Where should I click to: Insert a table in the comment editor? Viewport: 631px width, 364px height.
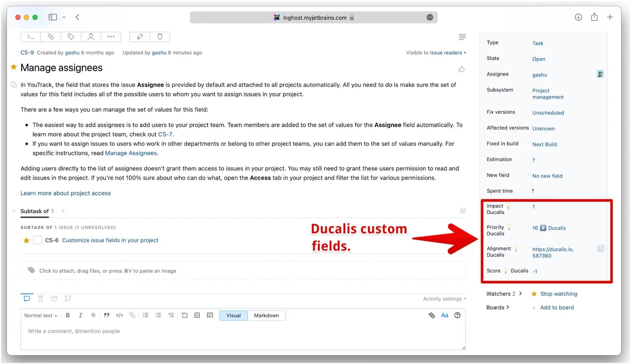[x=197, y=315]
